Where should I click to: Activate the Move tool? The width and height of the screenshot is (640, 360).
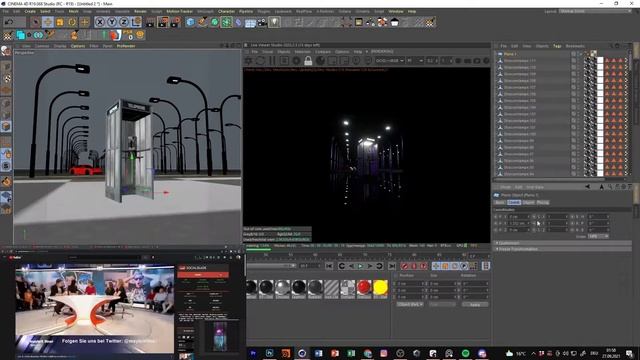tap(48, 22)
